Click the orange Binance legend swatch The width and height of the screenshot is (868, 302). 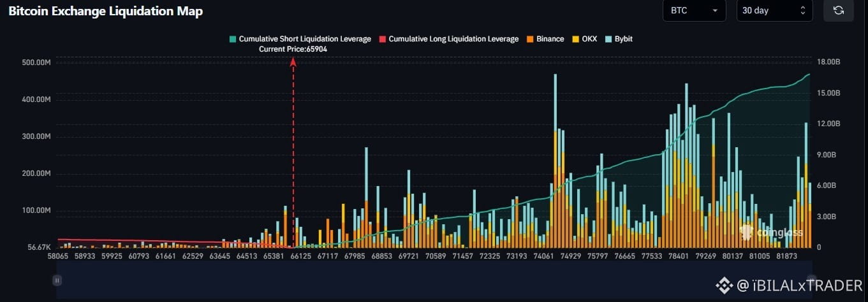click(531, 40)
